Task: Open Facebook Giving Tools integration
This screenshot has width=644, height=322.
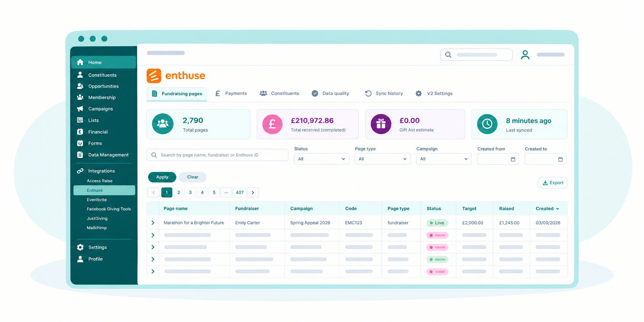Action: coord(109,209)
